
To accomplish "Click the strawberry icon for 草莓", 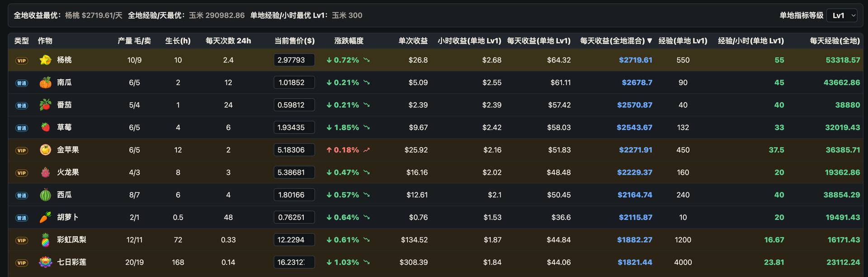I will (x=45, y=127).
